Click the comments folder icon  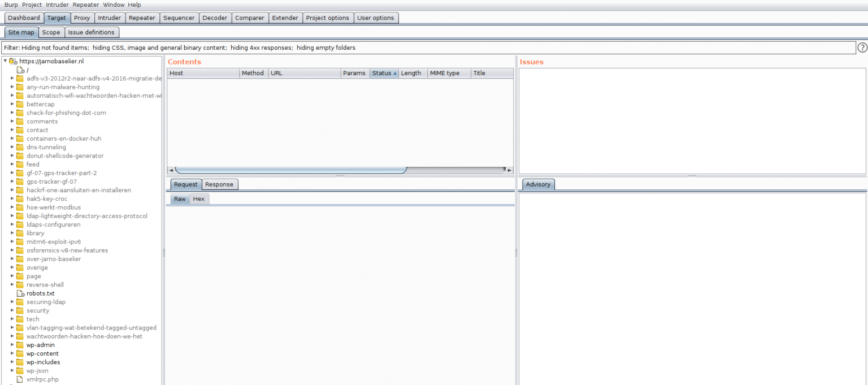[x=20, y=122]
